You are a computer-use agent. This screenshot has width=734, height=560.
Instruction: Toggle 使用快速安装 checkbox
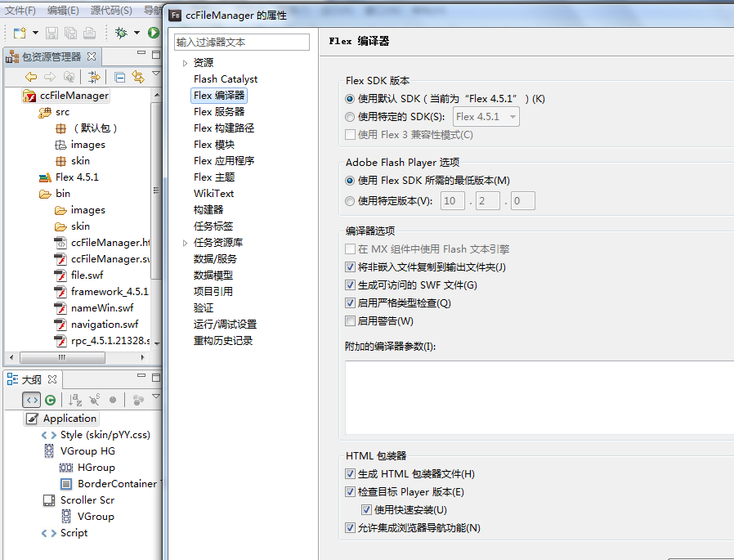(366, 509)
